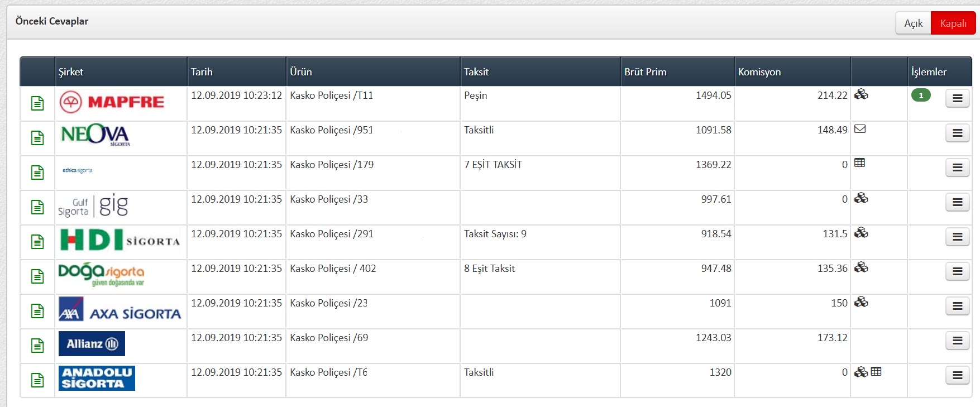Select the HDI Sigorta logo
This screenshot has width=980, height=407.
(x=120, y=240)
